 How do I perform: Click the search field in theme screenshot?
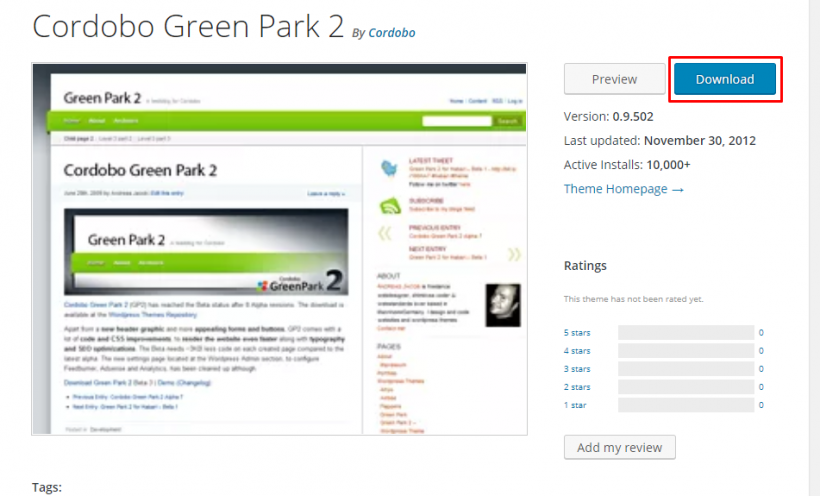[x=457, y=121]
